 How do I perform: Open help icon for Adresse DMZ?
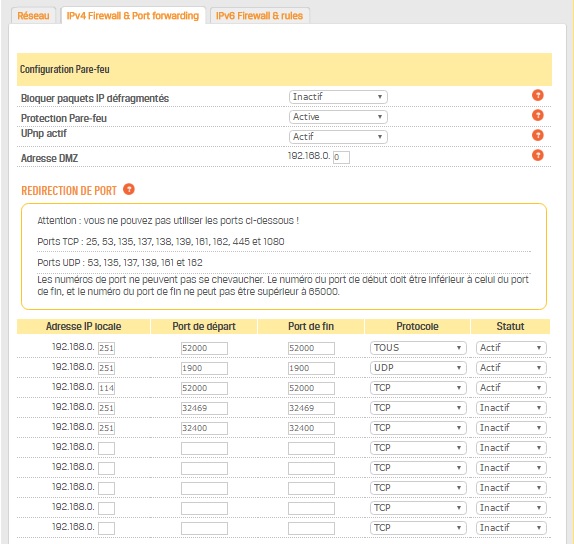pyautogui.click(x=537, y=155)
